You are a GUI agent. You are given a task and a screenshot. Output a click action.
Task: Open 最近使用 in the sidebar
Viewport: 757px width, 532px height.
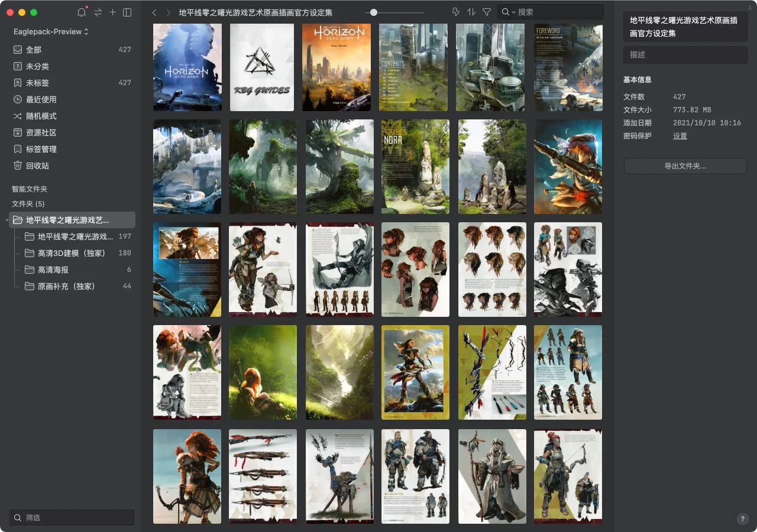[x=72, y=99]
